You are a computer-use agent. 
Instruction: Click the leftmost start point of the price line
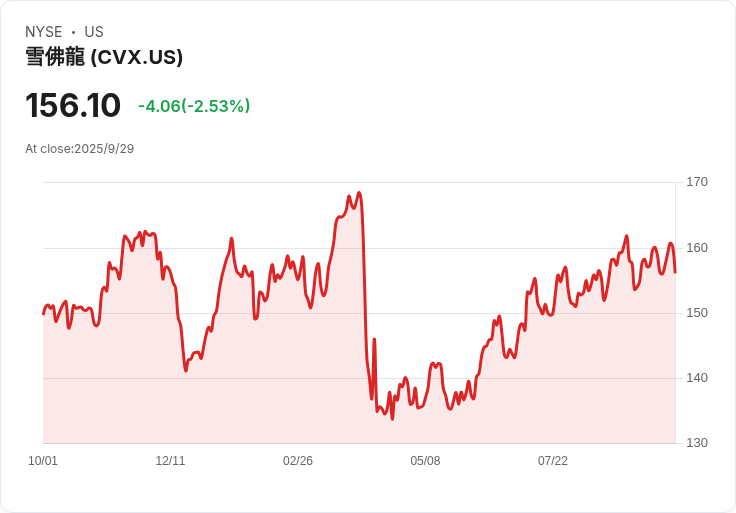[x=43, y=314]
